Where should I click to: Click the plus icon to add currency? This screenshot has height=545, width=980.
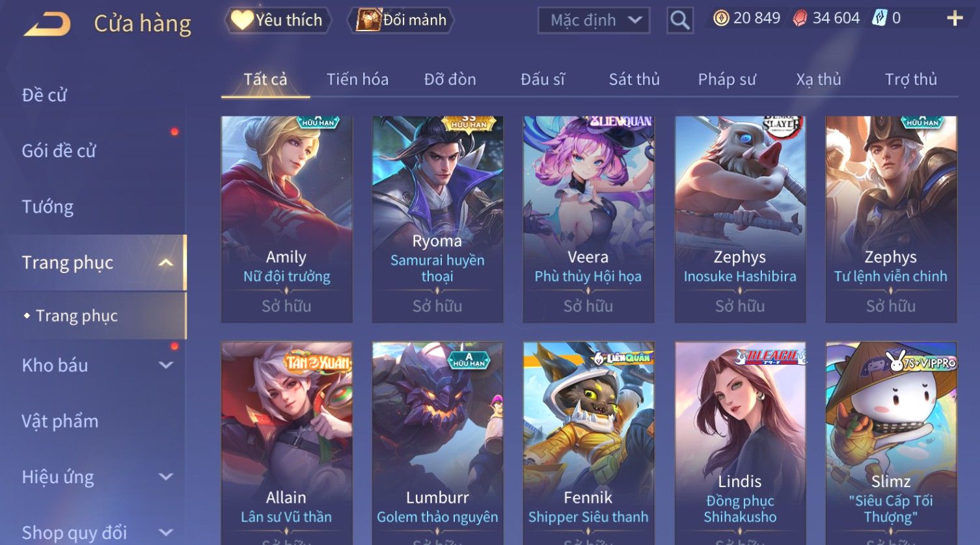click(955, 18)
